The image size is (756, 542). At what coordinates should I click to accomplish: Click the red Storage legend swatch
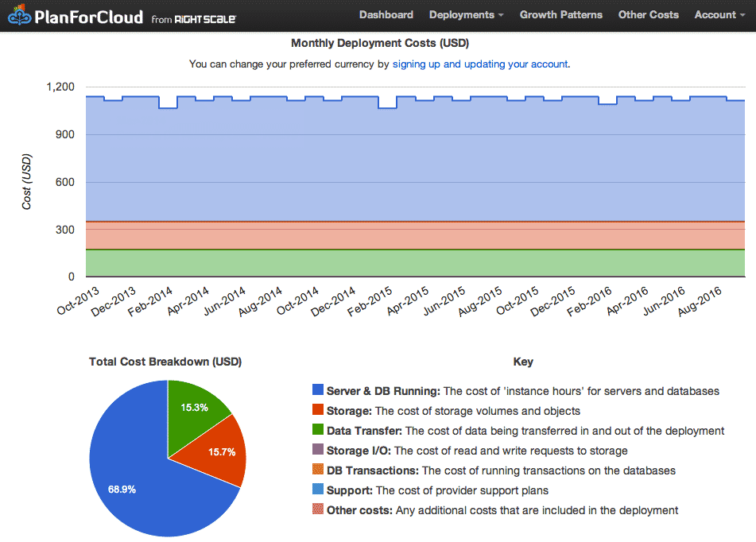[318, 411]
